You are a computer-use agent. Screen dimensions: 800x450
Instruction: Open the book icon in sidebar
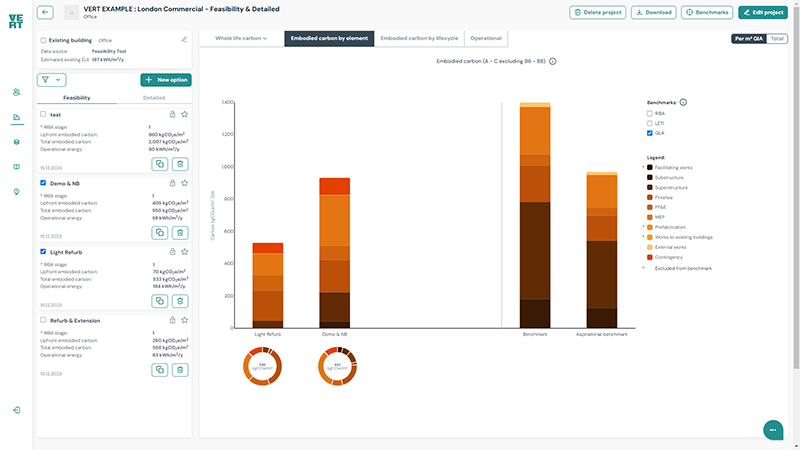click(17, 167)
